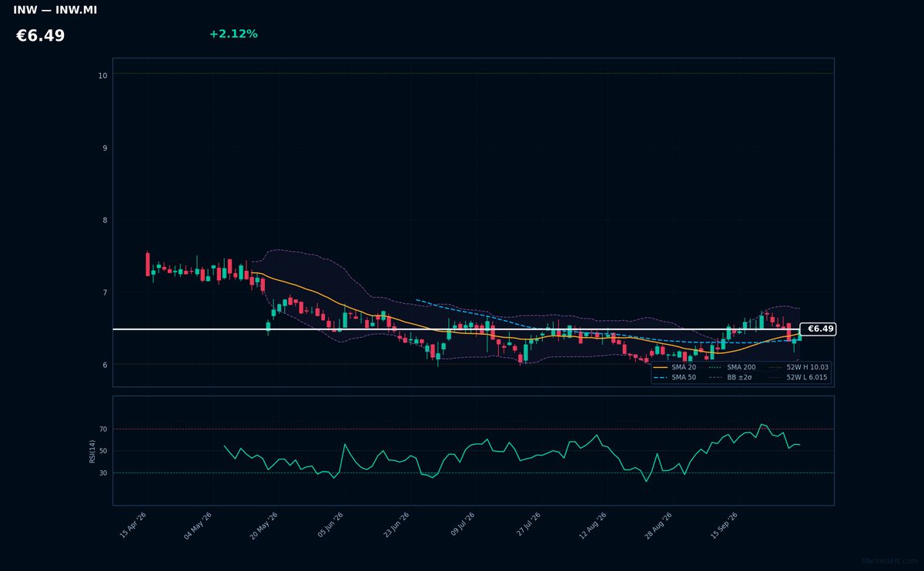Click the 27 Jul '26 date label
Viewport: 924px width, 571px height.
[x=528, y=525]
